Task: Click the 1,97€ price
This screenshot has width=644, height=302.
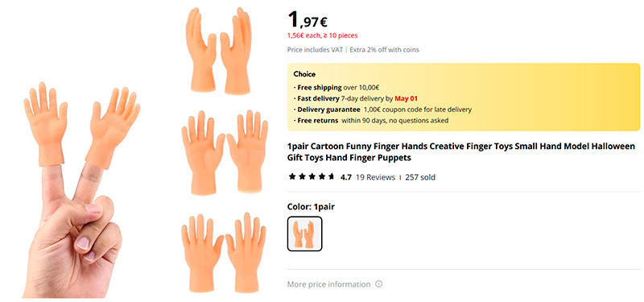Action: (308, 19)
